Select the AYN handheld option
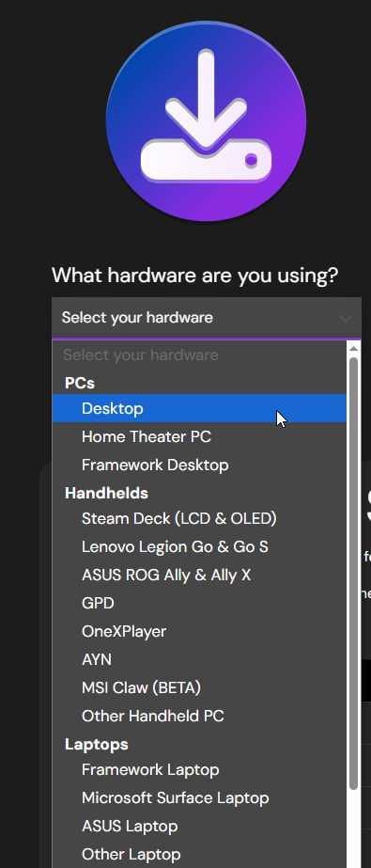 pos(199,659)
